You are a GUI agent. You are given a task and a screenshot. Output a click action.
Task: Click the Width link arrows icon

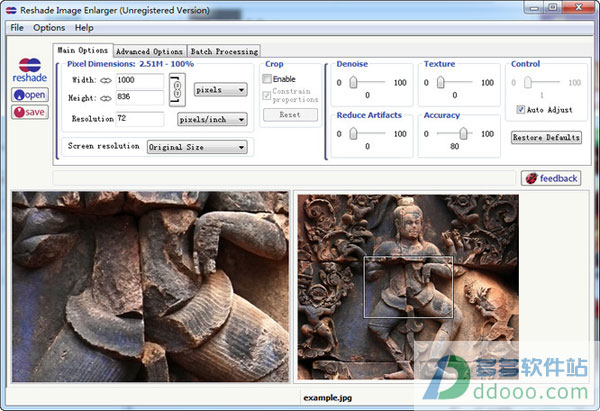(106, 81)
